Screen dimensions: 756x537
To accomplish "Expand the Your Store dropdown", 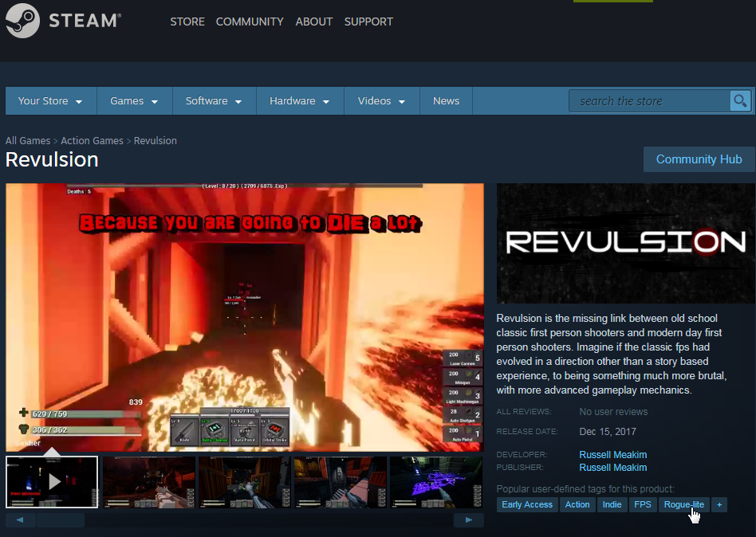I will (50, 101).
